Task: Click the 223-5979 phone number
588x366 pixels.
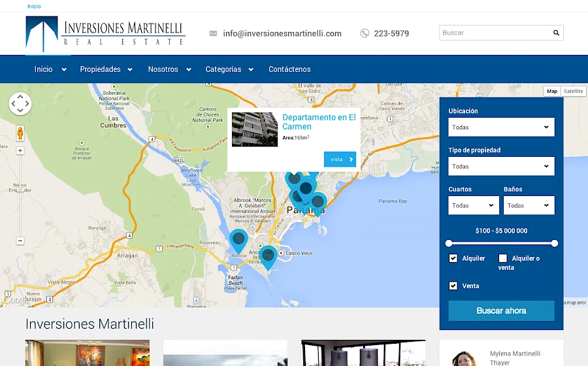Action: [391, 33]
